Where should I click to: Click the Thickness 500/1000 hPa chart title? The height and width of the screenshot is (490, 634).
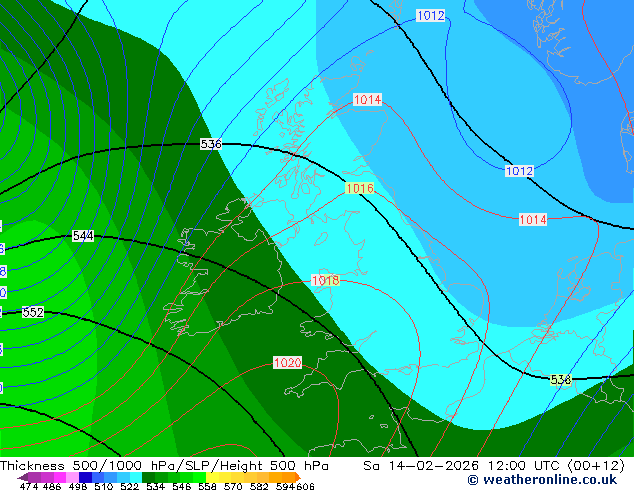click(164, 466)
